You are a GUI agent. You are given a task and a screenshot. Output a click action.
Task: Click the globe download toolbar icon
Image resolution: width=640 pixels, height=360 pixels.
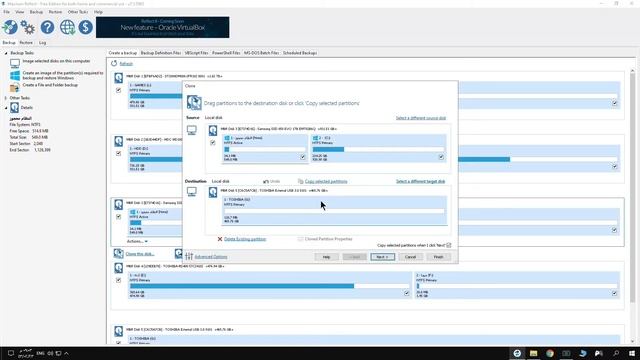(67, 27)
